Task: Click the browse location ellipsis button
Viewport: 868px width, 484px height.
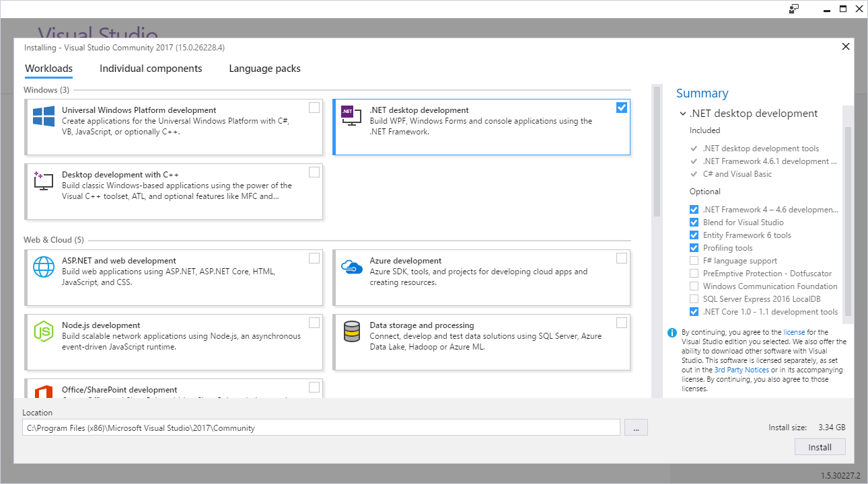Action: point(636,428)
